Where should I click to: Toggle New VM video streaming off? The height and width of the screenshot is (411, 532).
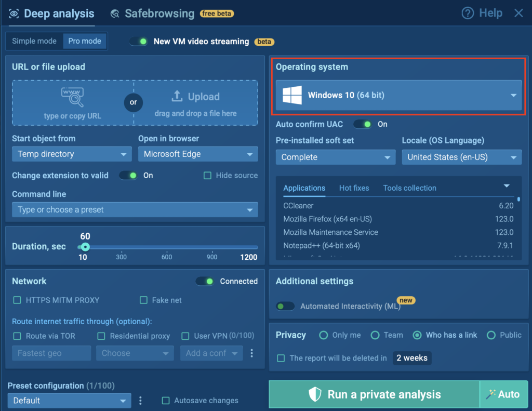click(139, 42)
